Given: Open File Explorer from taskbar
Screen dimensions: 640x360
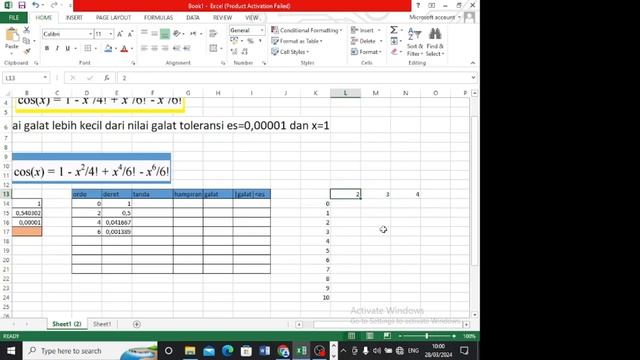Looking at the screenshot, I should pyautogui.click(x=190, y=351).
